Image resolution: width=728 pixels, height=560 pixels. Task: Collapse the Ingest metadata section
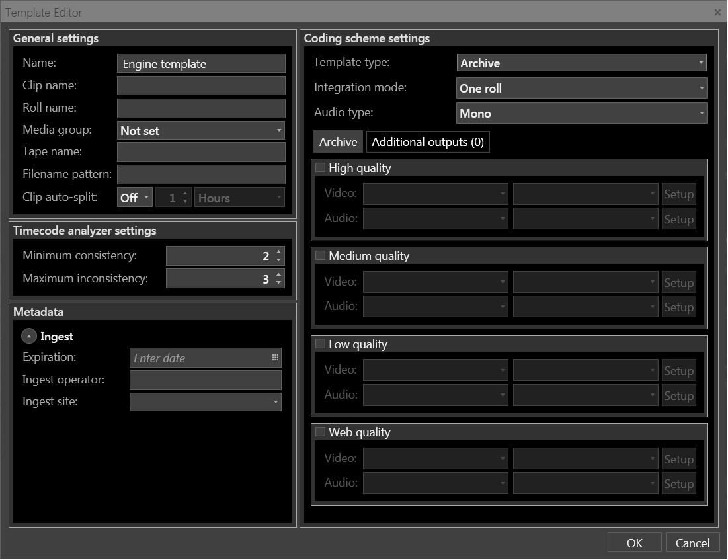point(29,336)
